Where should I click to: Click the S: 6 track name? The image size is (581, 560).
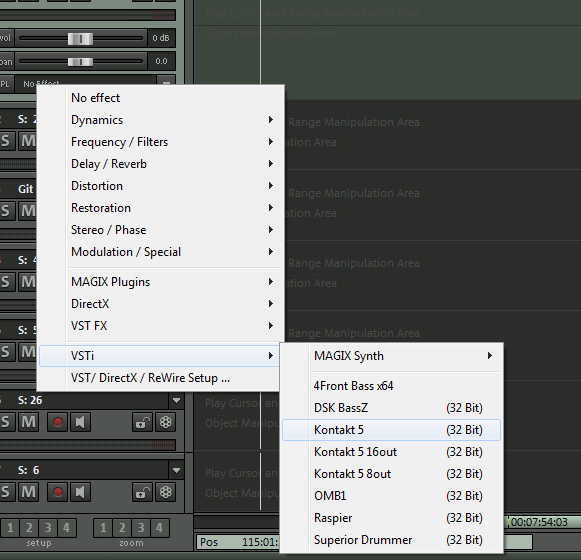click(x=29, y=470)
